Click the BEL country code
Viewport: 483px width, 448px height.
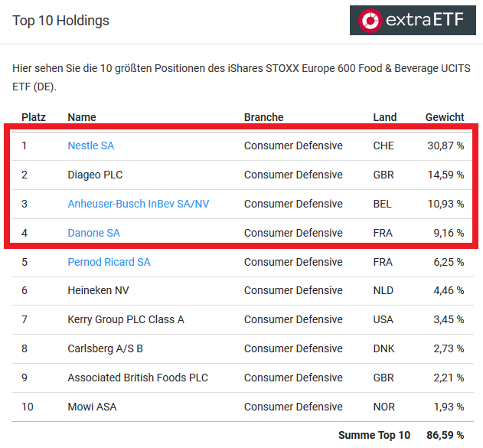tap(382, 204)
